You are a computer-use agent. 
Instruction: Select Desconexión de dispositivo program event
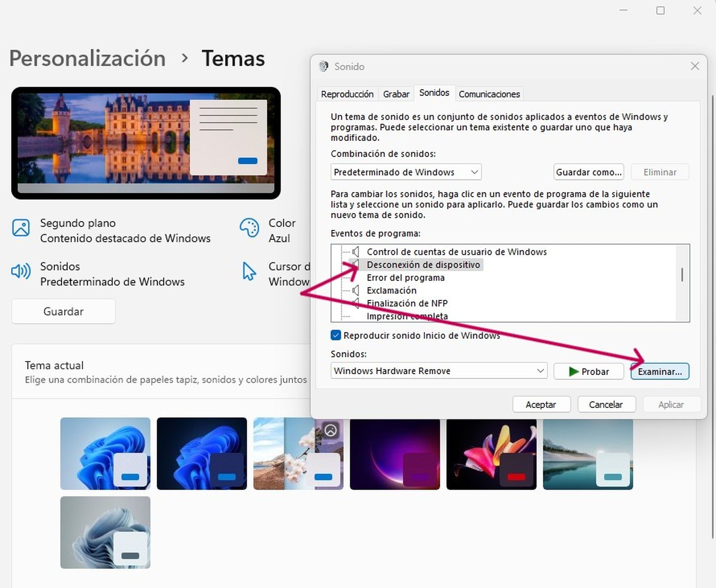tap(425, 264)
